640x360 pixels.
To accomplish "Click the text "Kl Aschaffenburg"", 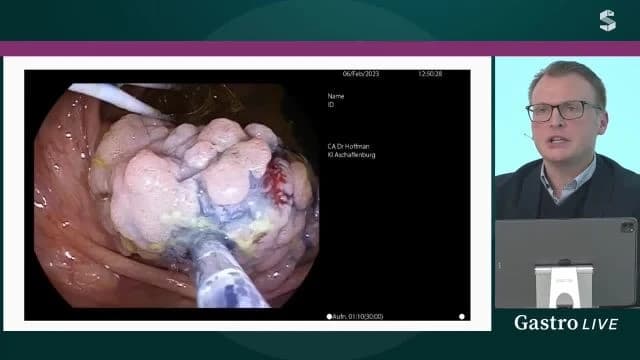I will click(x=351, y=155).
